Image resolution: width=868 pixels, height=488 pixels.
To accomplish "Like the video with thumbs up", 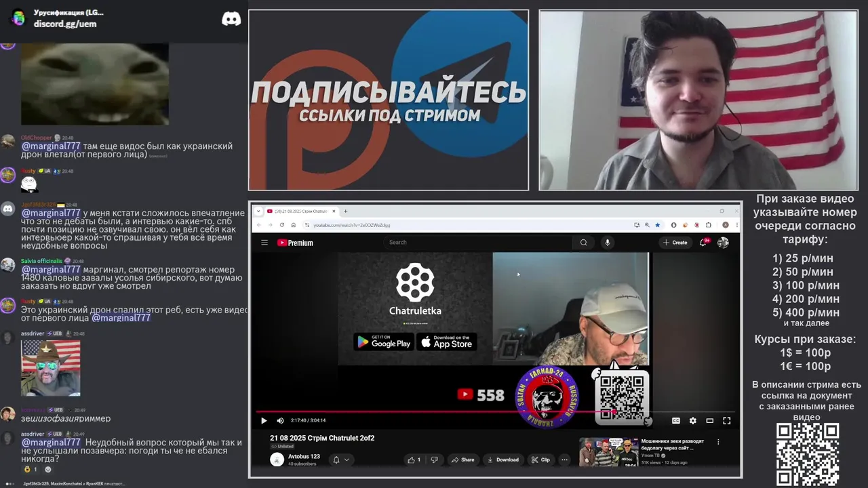I will 414,460.
